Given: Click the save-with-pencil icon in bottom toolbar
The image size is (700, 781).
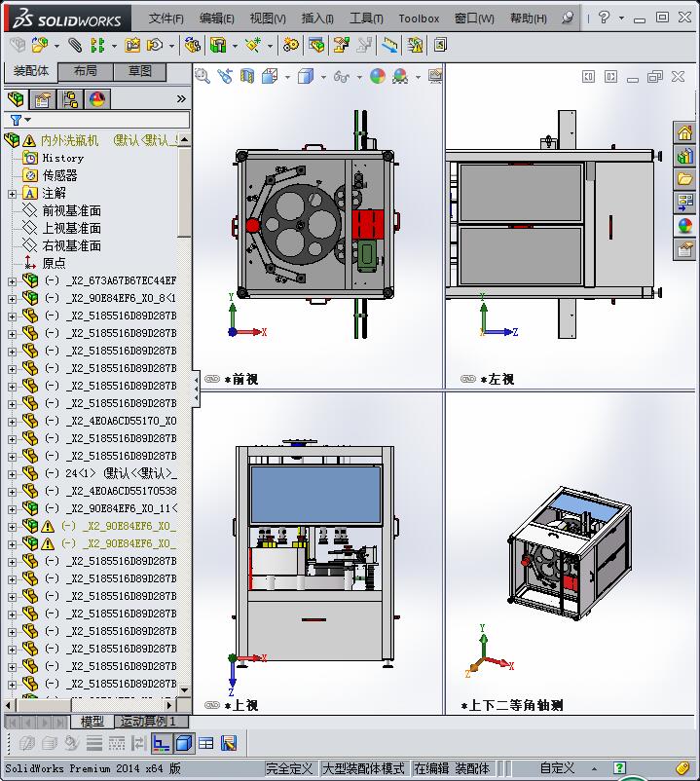Looking at the screenshot, I should pyautogui.click(x=229, y=743).
